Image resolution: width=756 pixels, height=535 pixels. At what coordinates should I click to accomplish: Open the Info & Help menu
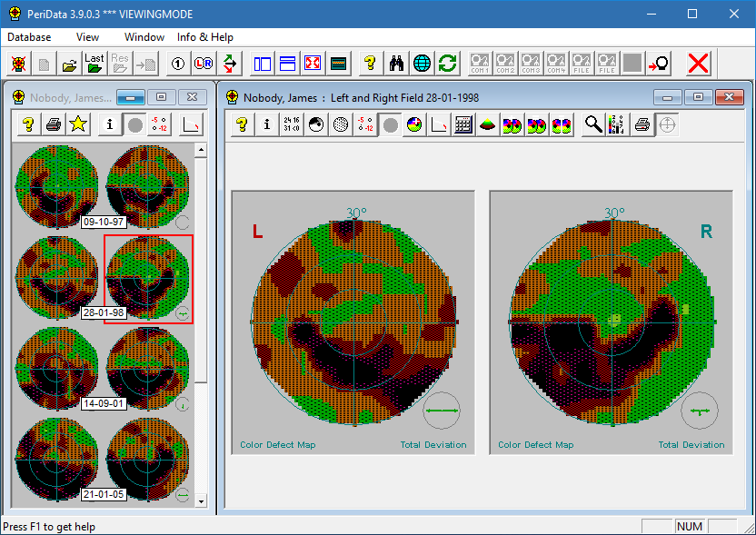click(205, 37)
